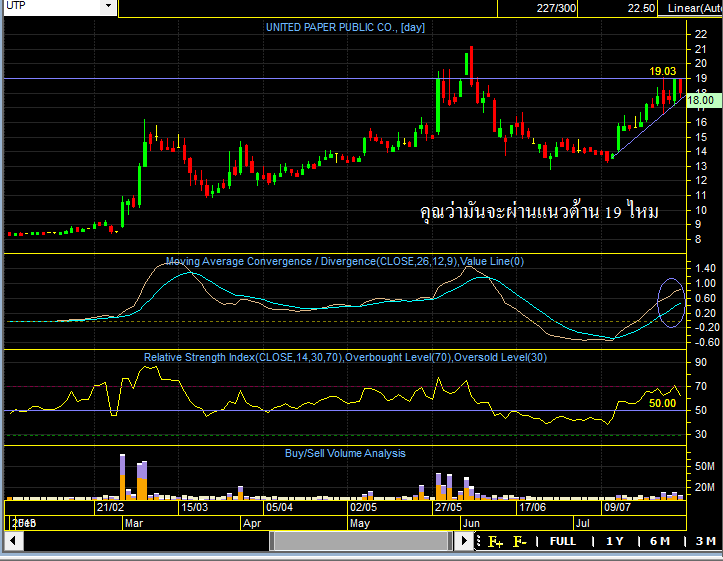
Task: Click the 227/300 bar count field
Action: pos(537,8)
